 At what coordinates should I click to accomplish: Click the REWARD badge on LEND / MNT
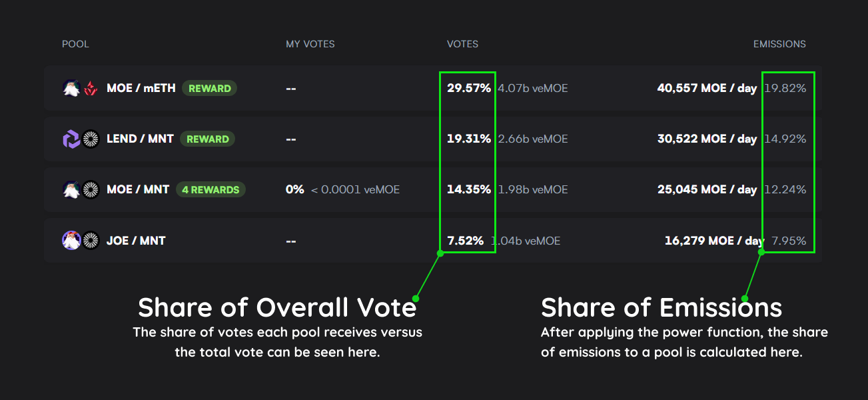207,139
